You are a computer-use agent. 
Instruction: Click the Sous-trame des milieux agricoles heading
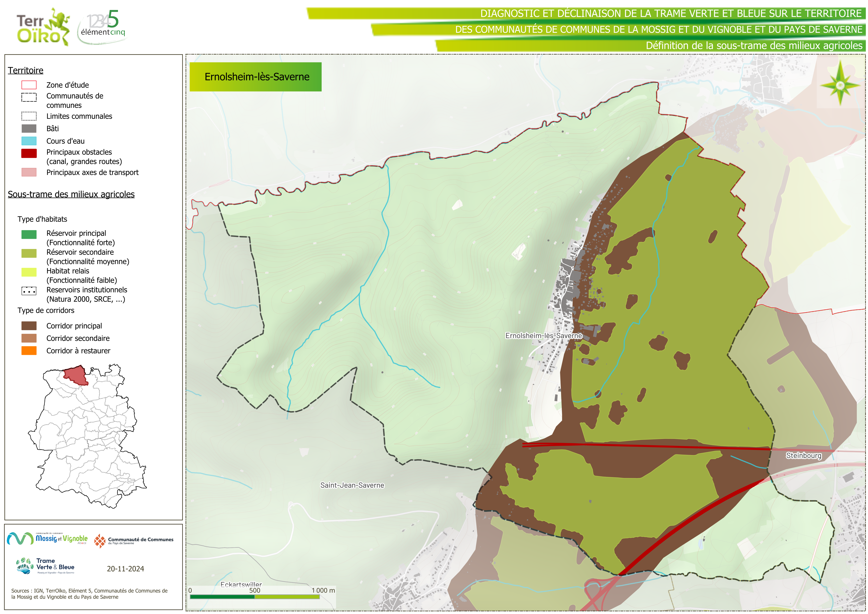coord(71,195)
